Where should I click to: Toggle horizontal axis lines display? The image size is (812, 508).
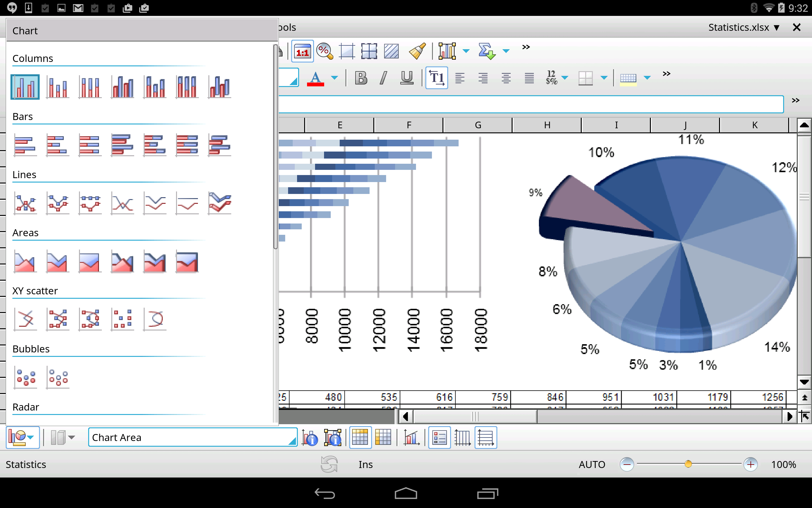[x=486, y=438]
